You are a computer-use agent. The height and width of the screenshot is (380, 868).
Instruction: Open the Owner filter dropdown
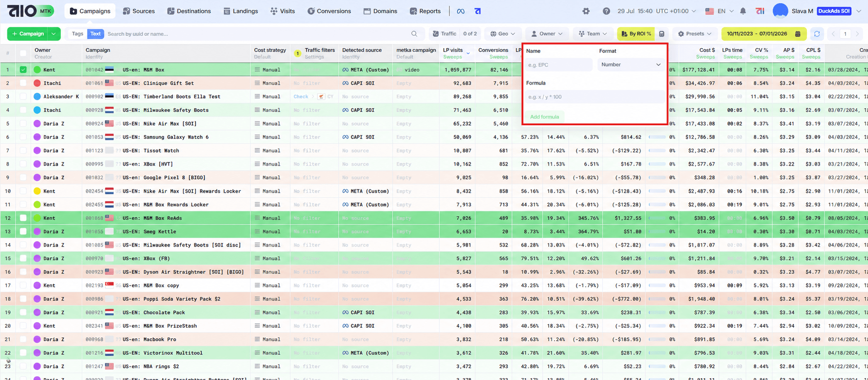click(547, 34)
